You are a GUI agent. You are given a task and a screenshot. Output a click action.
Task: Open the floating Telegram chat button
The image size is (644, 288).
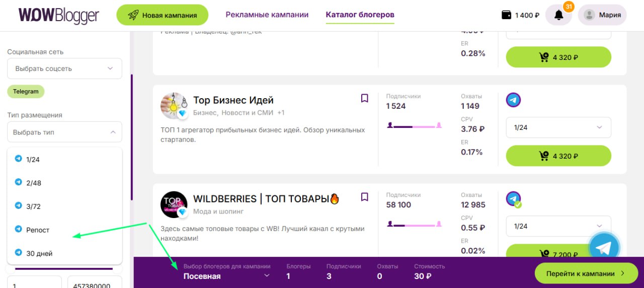604,248
